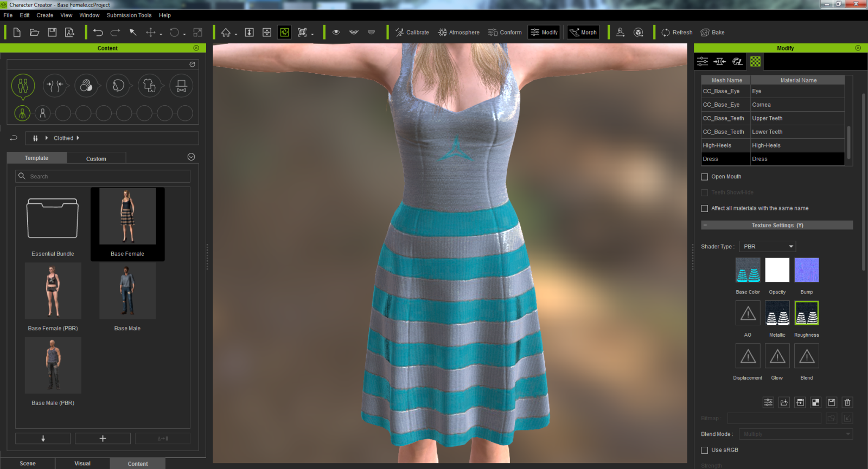
Task: Click the Undo arrow in the toolbar
Action: click(x=98, y=33)
